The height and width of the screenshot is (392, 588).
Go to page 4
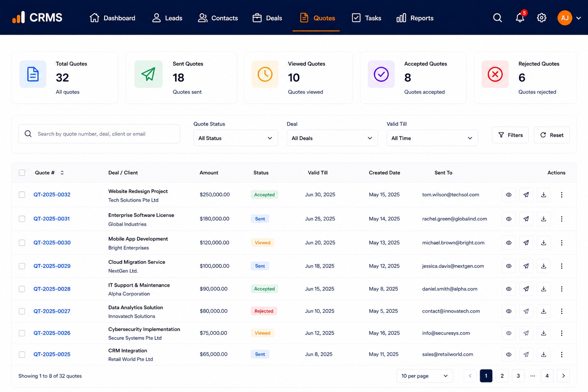tap(547, 376)
